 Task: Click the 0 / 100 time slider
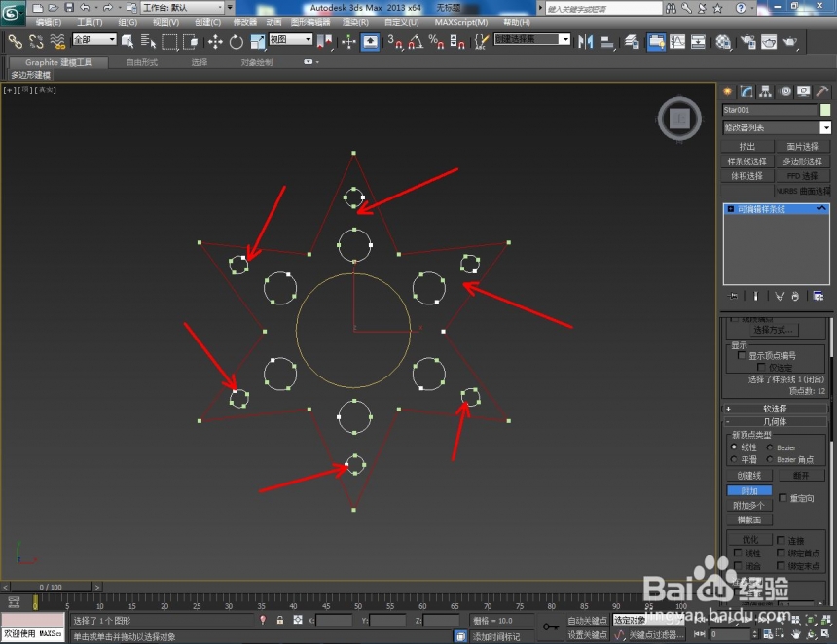pyautogui.click(x=51, y=587)
